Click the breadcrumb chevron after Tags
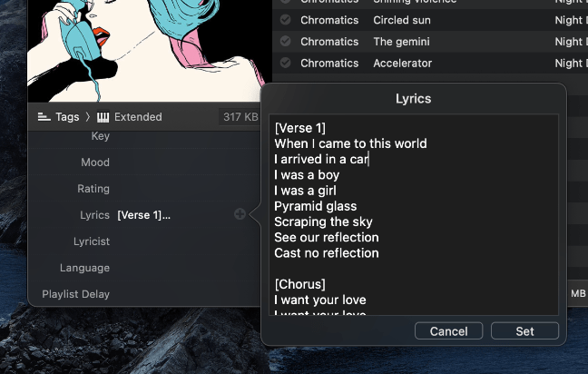588x374 pixels. (x=88, y=117)
